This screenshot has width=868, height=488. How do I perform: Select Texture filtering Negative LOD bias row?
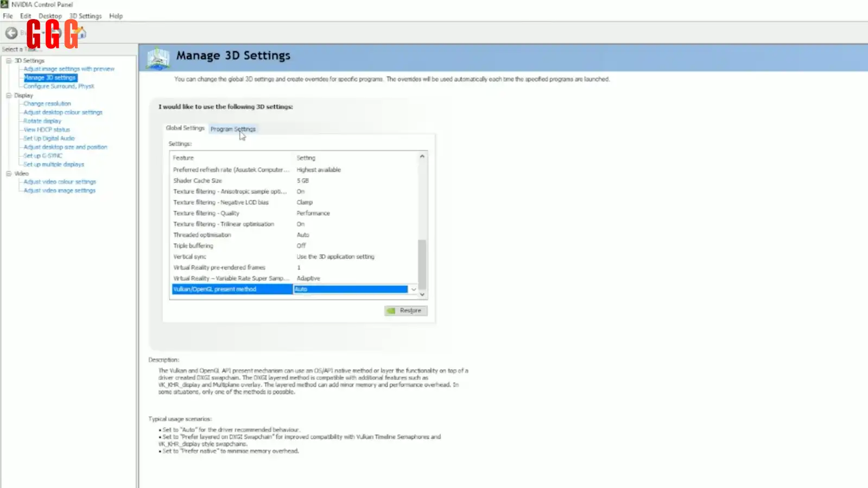tap(294, 202)
